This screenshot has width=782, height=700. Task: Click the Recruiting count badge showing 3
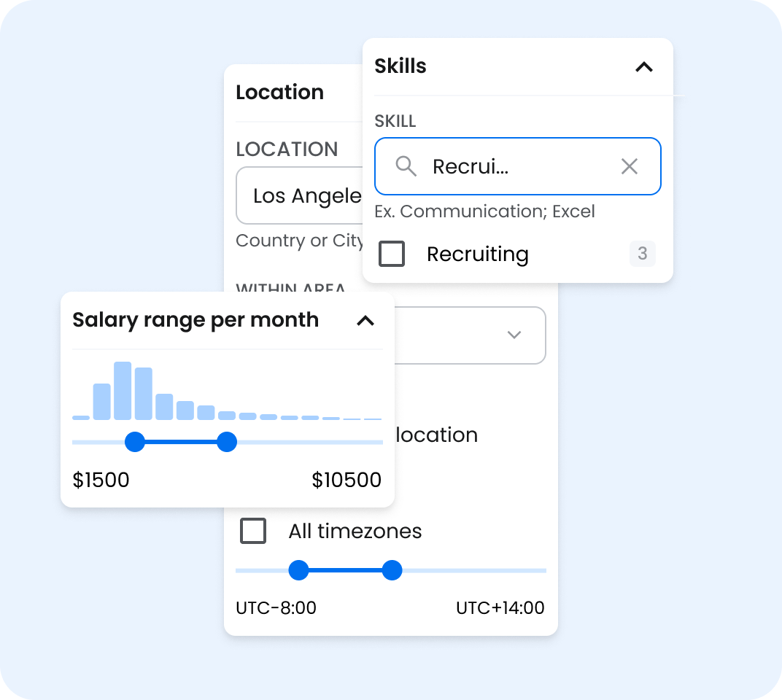(642, 254)
